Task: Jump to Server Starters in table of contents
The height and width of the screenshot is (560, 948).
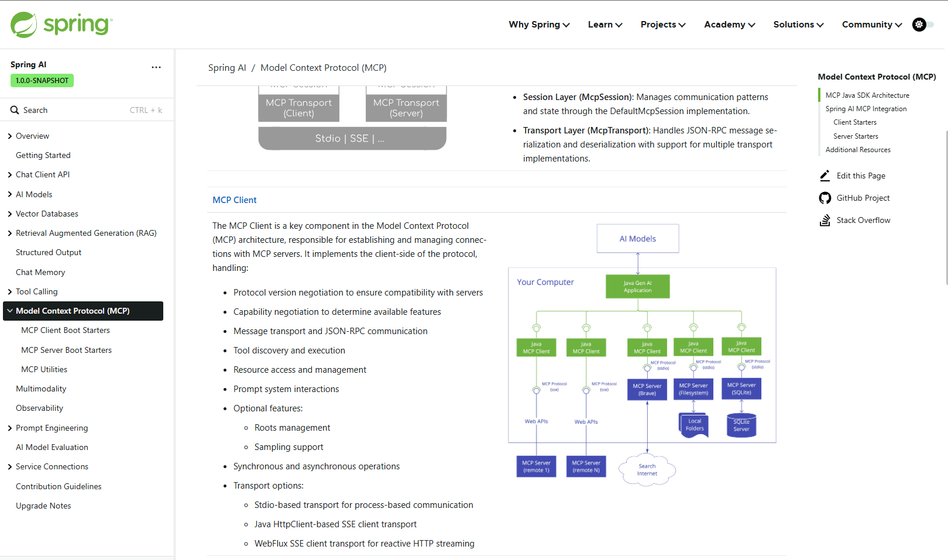Action: point(856,136)
